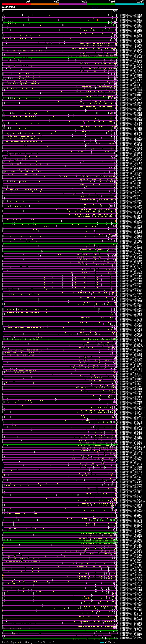
Task: Select the AV432500 query label
Action: click(8, 8)
